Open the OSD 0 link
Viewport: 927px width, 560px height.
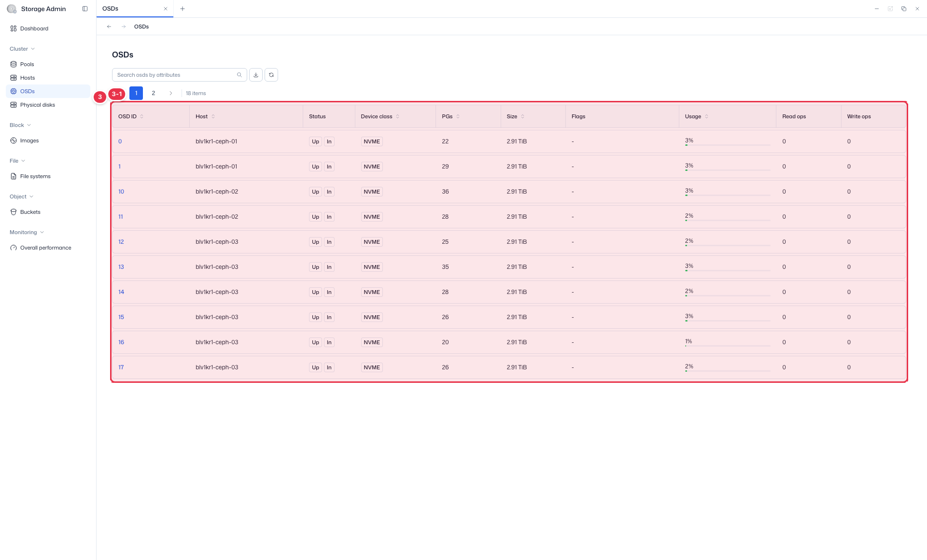[120, 141]
